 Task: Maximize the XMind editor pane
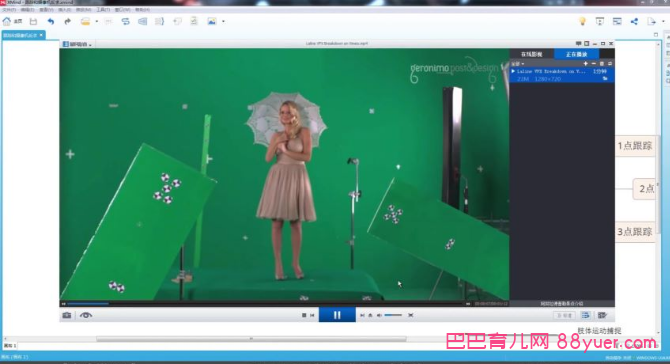(x=656, y=35)
